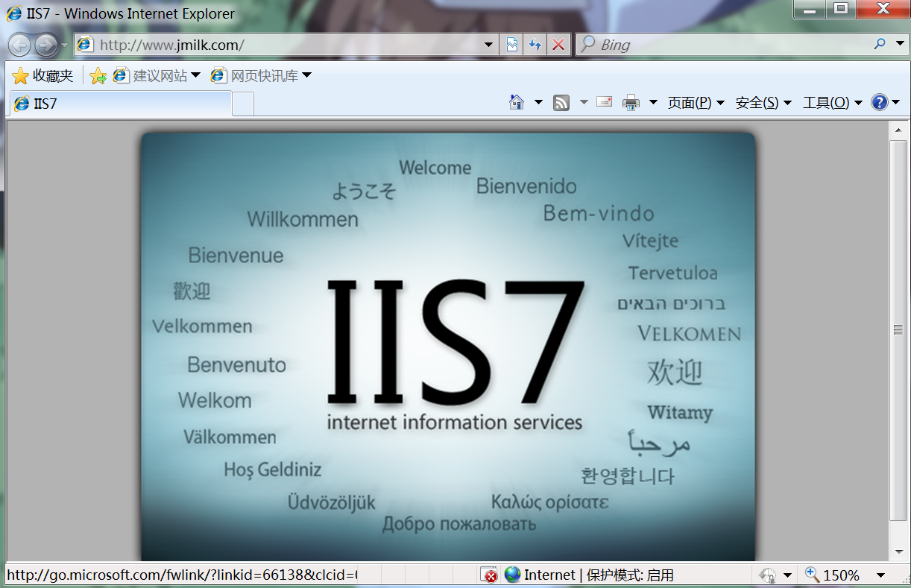Click the blue Help question mark icon
Screen dimensions: 911x588
(x=880, y=103)
